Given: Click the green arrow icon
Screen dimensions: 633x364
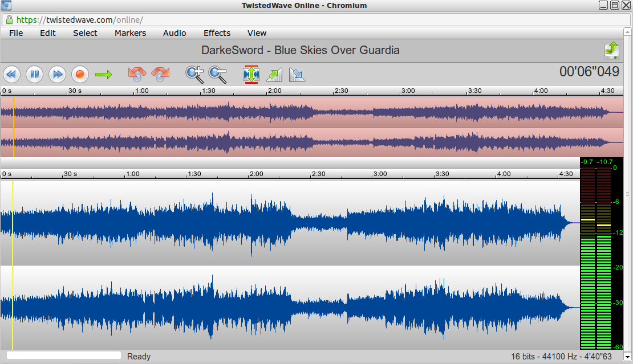Looking at the screenshot, I should pyautogui.click(x=103, y=74).
